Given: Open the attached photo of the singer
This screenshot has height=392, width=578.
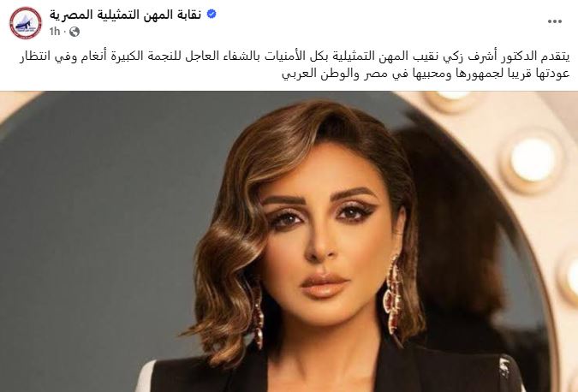Looking at the screenshot, I should coord(289,241).
